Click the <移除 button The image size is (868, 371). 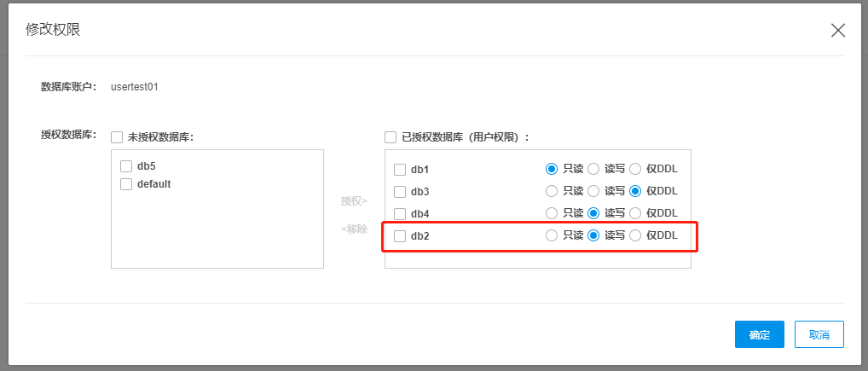354,229
